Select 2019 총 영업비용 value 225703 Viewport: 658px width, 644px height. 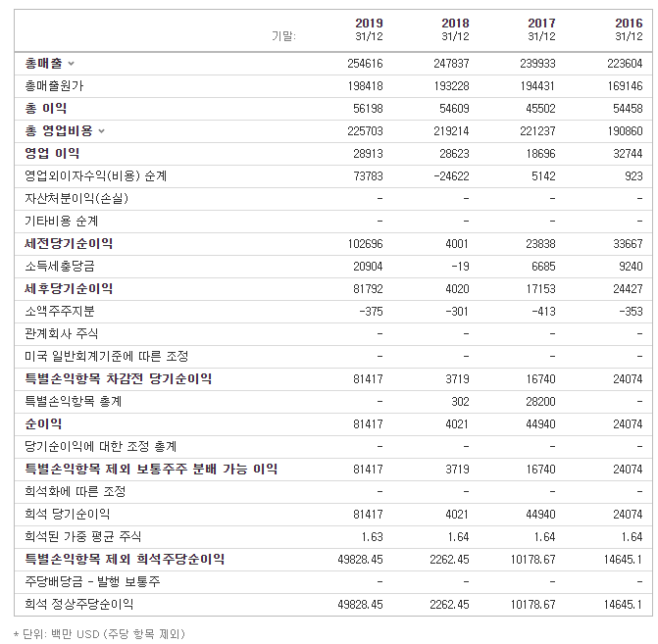pos(365,131)
